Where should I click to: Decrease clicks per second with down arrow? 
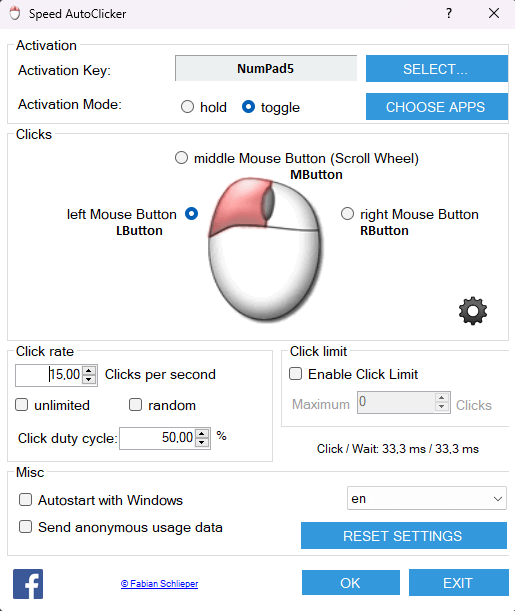(x=89, y=379)
